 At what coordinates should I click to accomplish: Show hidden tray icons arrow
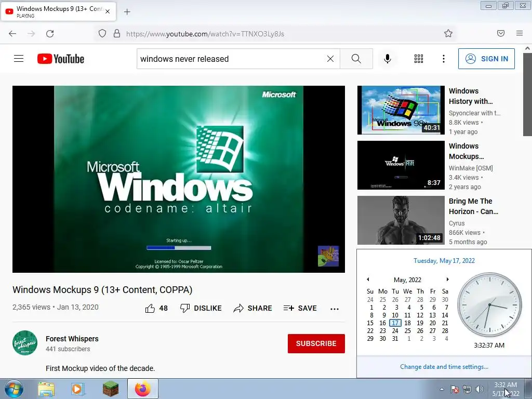click(x=442, y=389)
